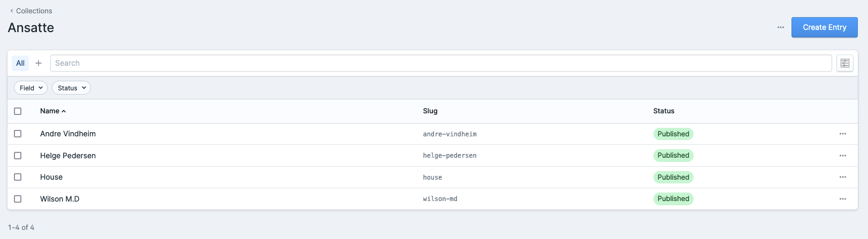The image size is (868, 239).
Task: Select the Wilson M.D row checkbox
Action: tap(18, 199)
